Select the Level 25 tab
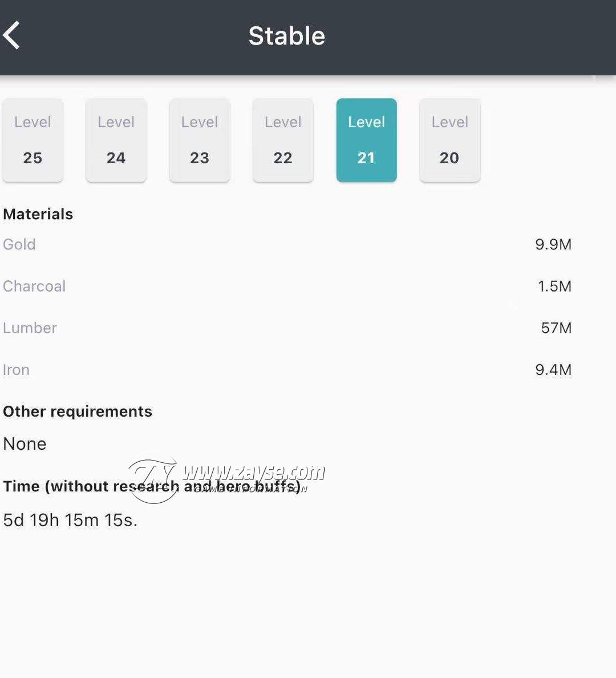This screenshot has width=616, height=678. pos(33,140)
